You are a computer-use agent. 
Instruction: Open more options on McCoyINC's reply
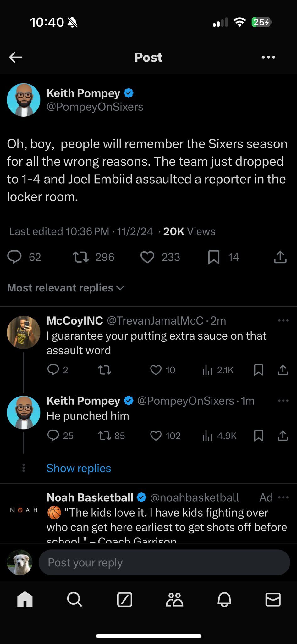click(x=283, y=320)
